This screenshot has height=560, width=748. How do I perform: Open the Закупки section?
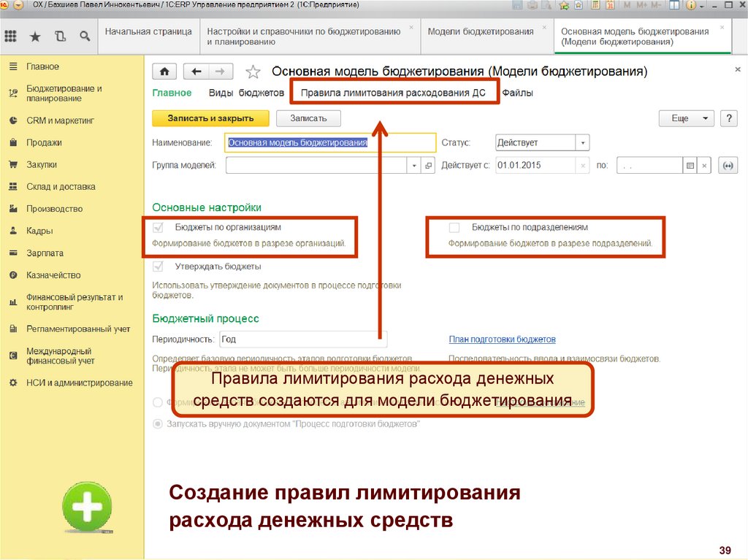pyautogui.click(x=42, y=164)
